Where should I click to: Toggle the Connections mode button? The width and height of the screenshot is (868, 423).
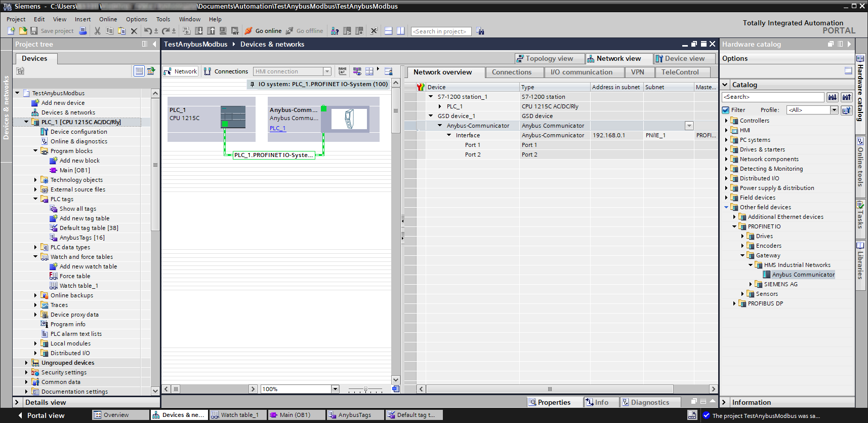[226, 71]
